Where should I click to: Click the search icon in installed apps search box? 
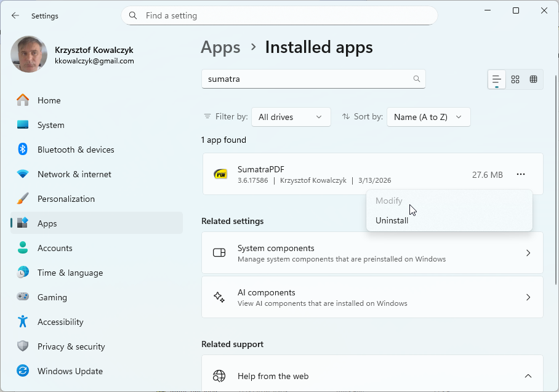pos(416,79)
